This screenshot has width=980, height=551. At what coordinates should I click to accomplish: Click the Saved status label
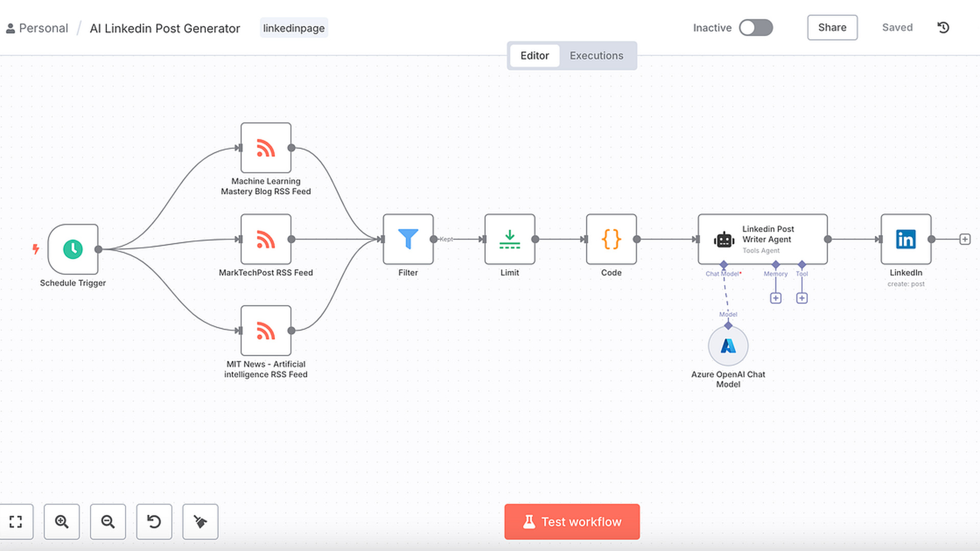click(897, 28)
